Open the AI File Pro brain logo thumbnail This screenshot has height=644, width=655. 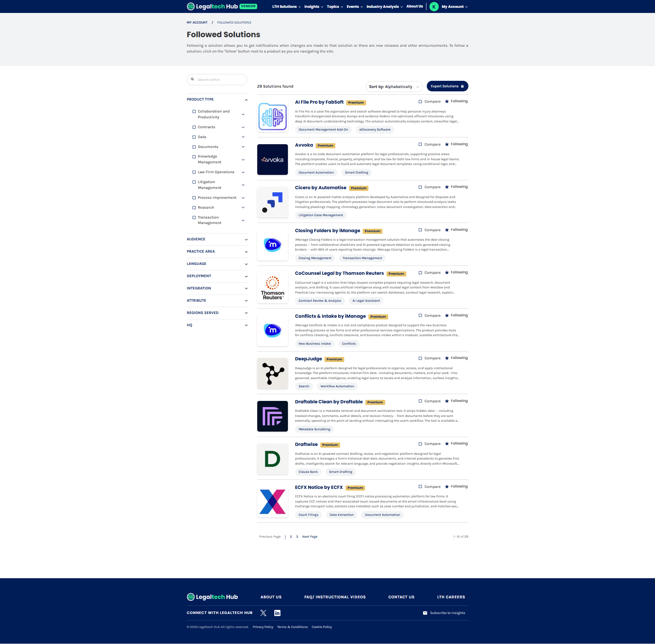273,117
